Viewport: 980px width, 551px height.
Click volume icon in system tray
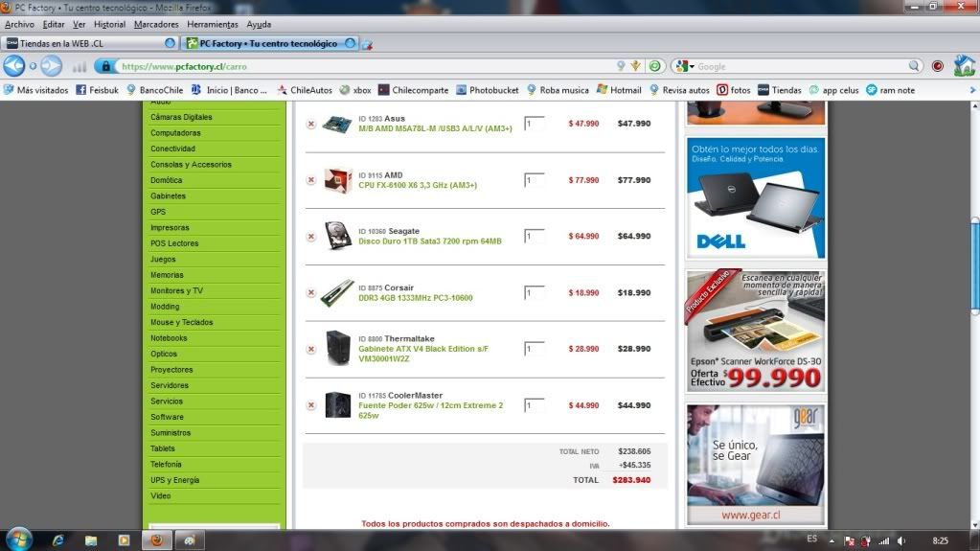click(900, 540)
